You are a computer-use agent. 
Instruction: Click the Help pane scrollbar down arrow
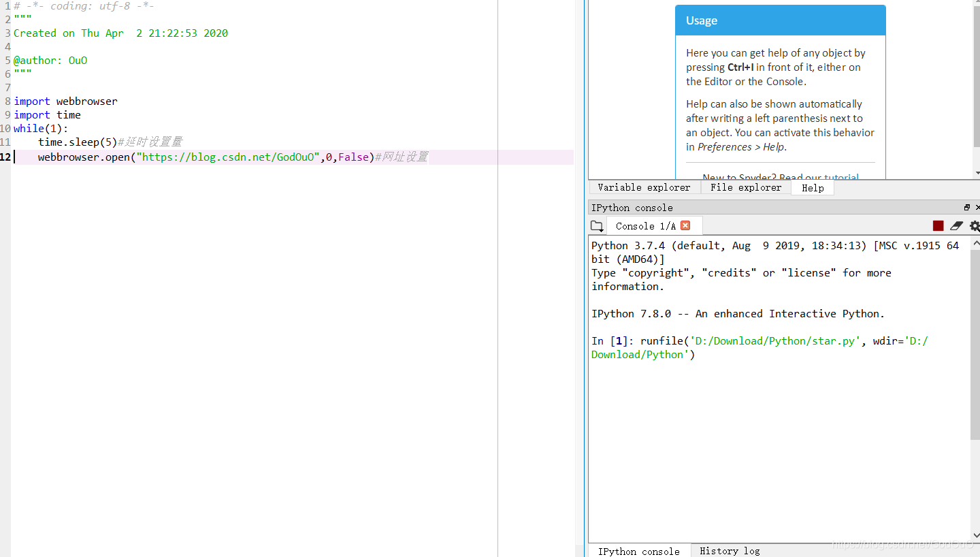tap(977, 173)
